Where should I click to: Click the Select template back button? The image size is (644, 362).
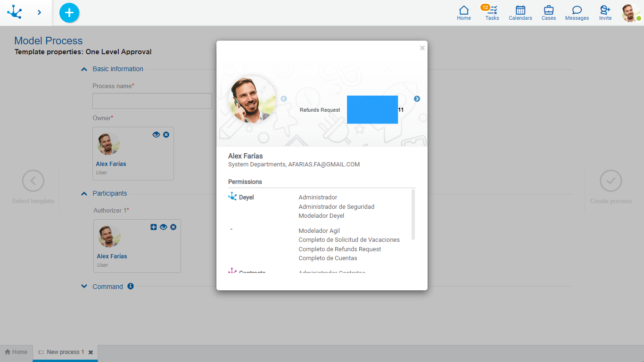(x=33, y=181)
